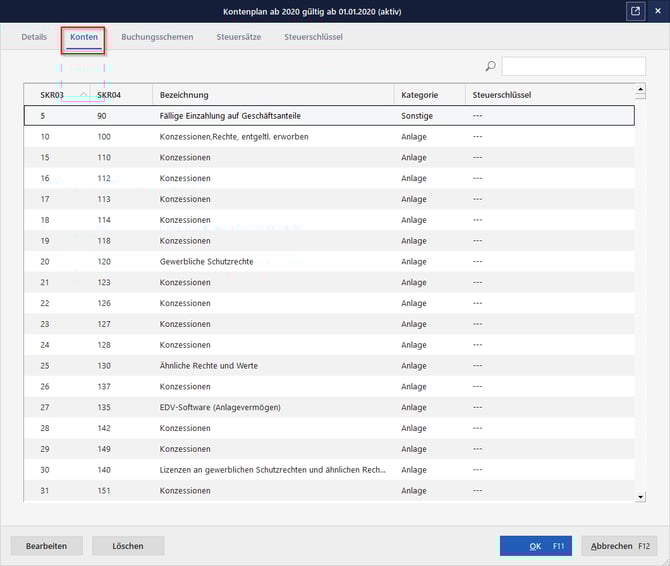
Task: Click SKR03 cell '27'
Action: tap(45, 408)
